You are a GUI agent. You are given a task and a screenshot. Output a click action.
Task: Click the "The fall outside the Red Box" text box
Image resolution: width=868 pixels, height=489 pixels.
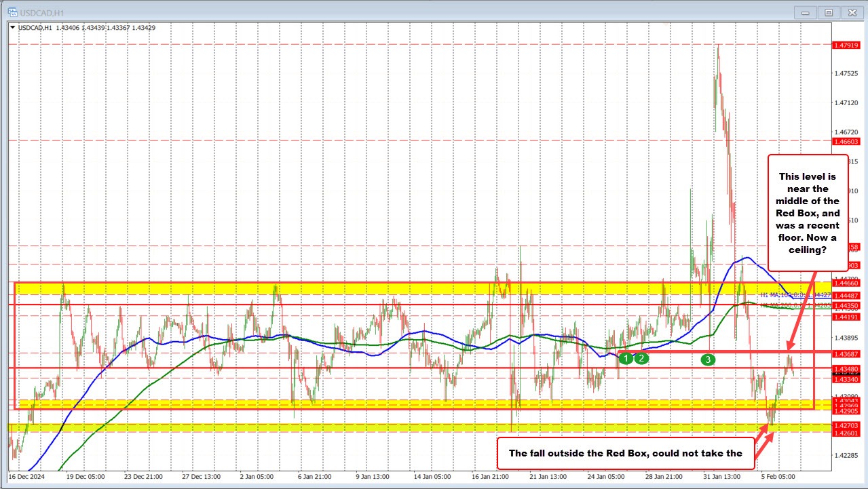[x=624, y=453]
